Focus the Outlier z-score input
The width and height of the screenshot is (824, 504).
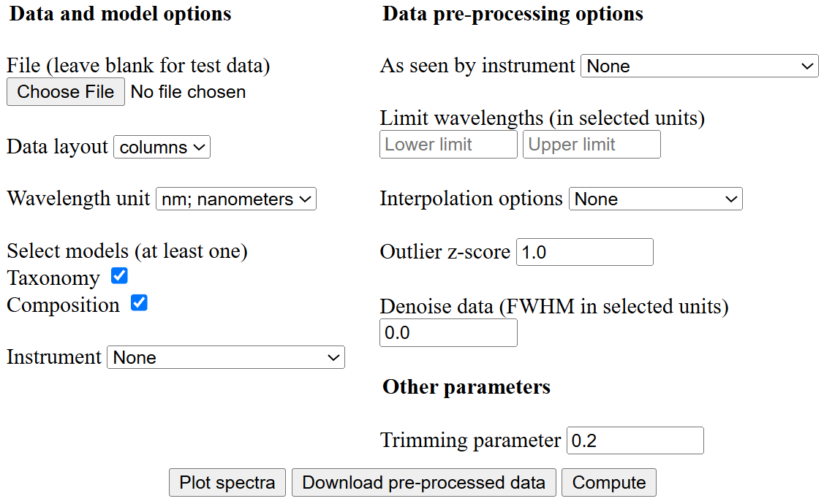(x=584, y=252)
